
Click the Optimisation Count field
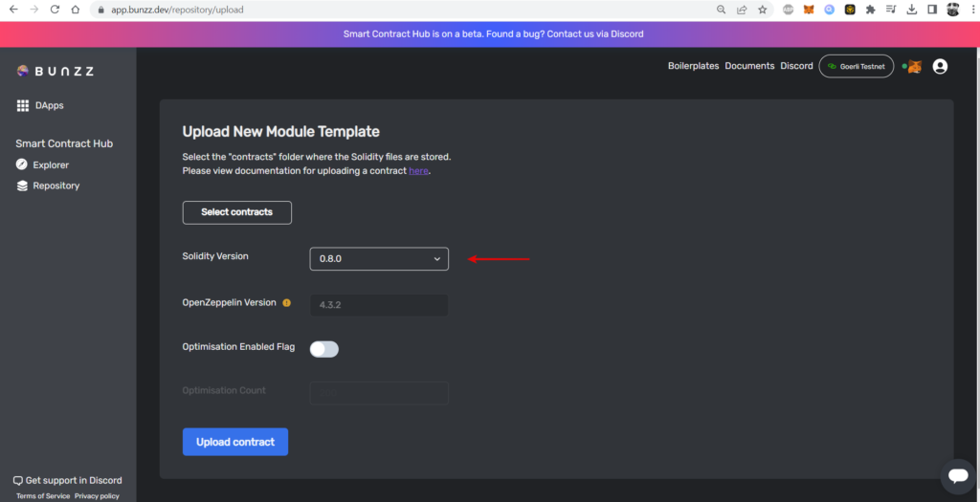[379, 393]
